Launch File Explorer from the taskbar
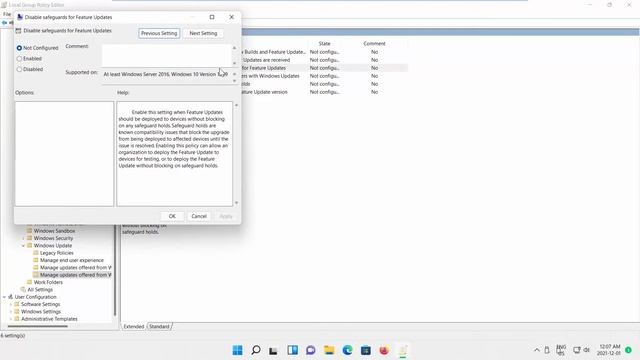 329,350
